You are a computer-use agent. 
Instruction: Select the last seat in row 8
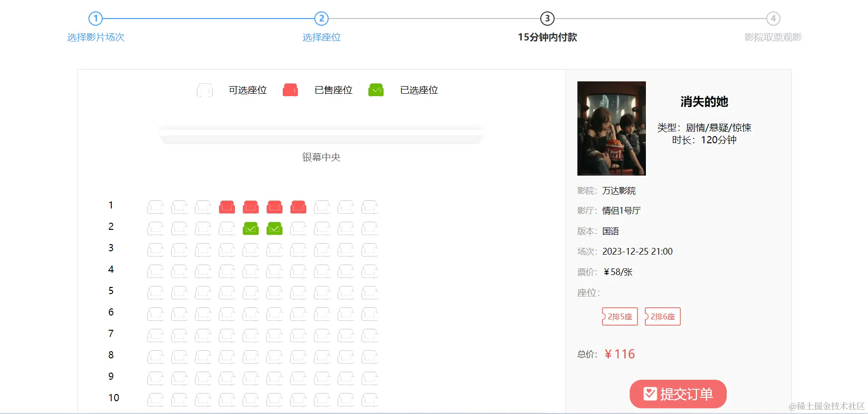(x=370, y=357)
